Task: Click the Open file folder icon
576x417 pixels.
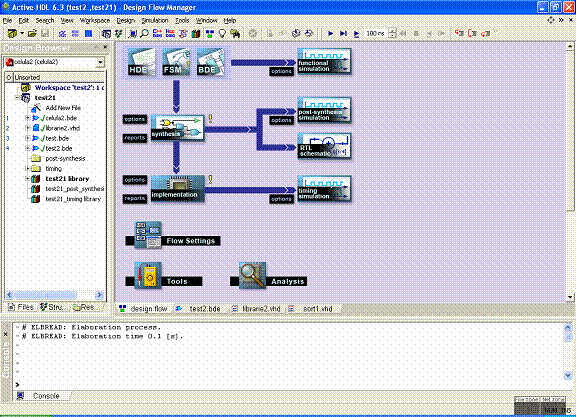Action: pyautogui.click(x=32, y=33)
